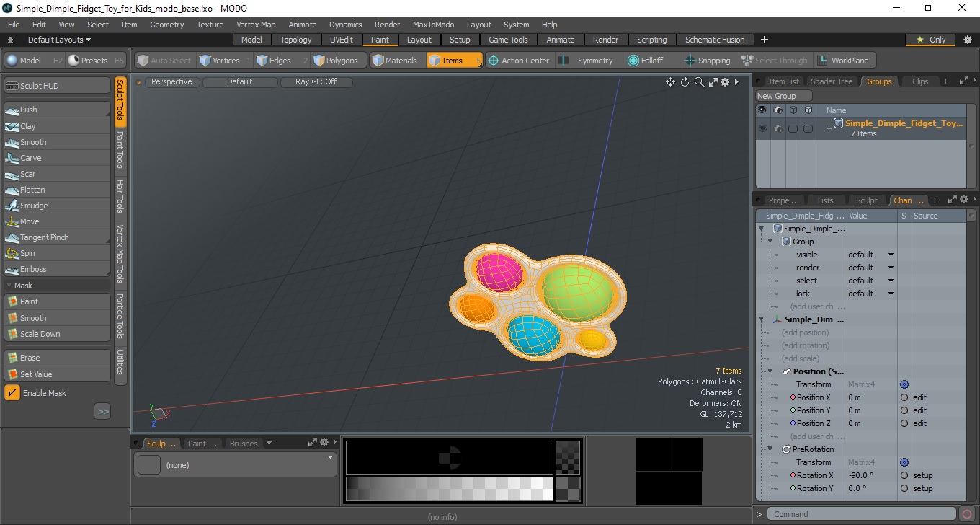Click the checkered transparency swatch

click(x=569, y=457)
